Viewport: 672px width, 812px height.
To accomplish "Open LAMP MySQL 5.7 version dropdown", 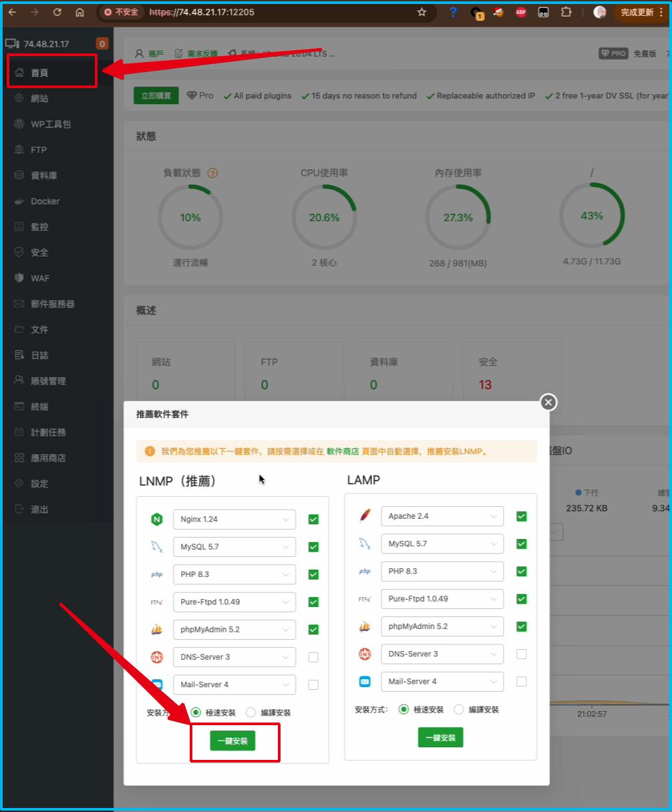I will tap(442, 544).
